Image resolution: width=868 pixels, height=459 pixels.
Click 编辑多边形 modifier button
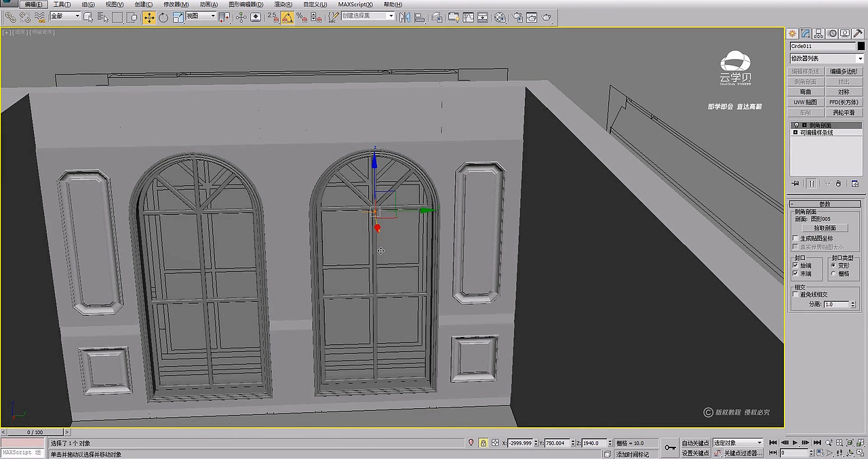[844, 71]
